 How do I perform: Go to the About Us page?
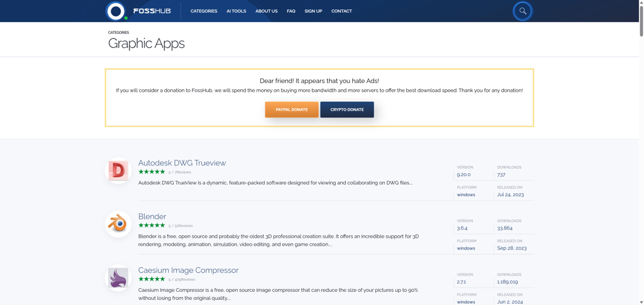click(x=266, y=11)
